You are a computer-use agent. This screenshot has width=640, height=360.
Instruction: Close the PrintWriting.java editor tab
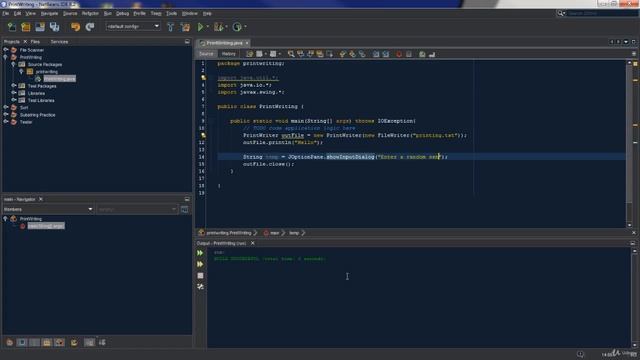click(x=247, y=43)
